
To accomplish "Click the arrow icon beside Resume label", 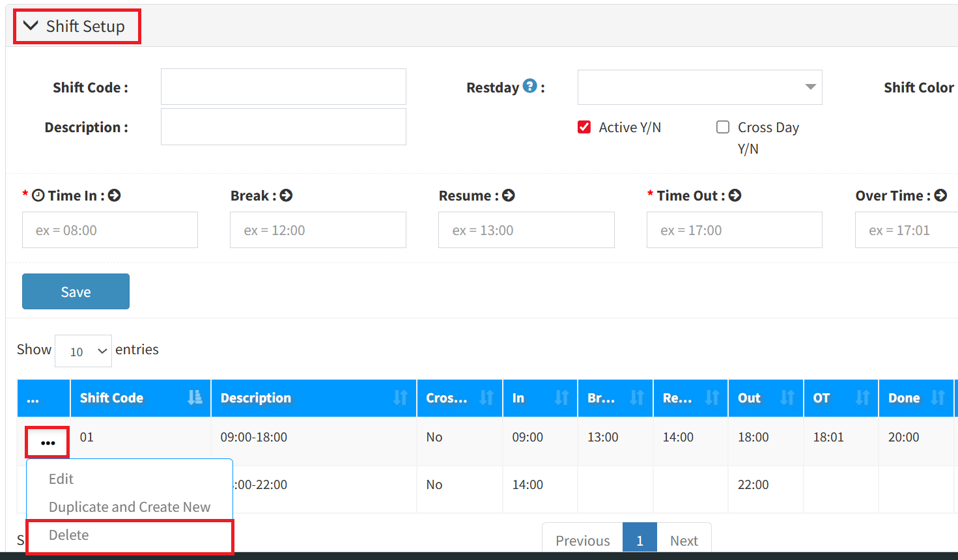I will click(509, 195).
